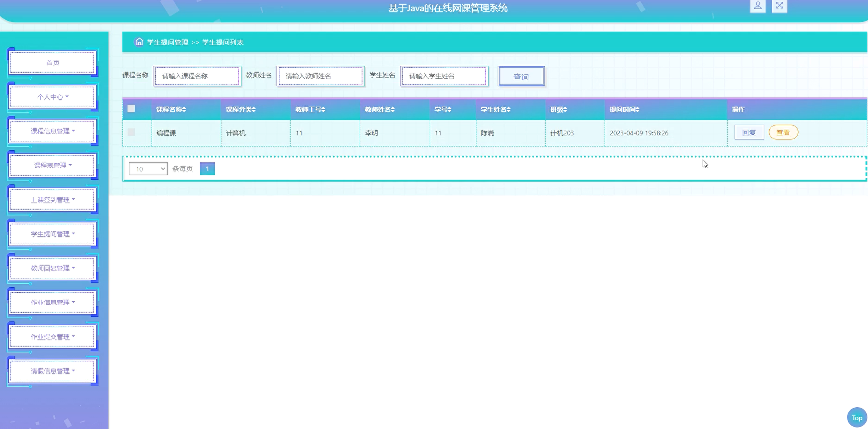Focus the 教师姓名 search input
Screen dimensions: 868x429
coord(321,76)
